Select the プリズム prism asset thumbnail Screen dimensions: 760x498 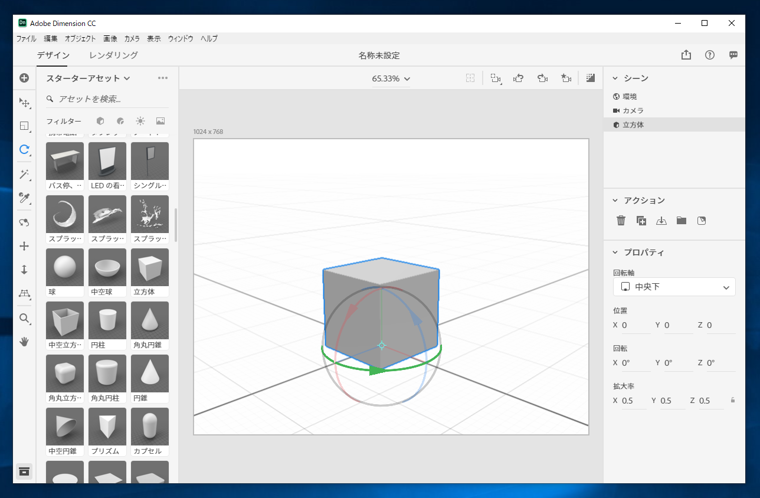point(107,427)
